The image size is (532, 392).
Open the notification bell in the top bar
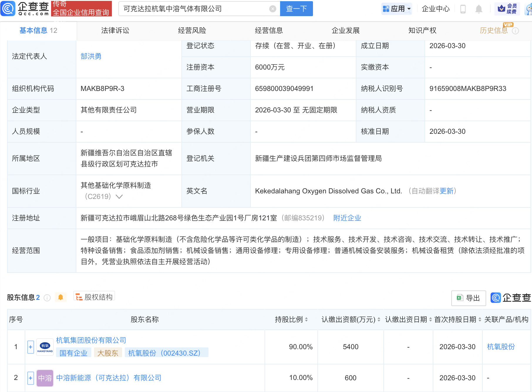(479, 9)
